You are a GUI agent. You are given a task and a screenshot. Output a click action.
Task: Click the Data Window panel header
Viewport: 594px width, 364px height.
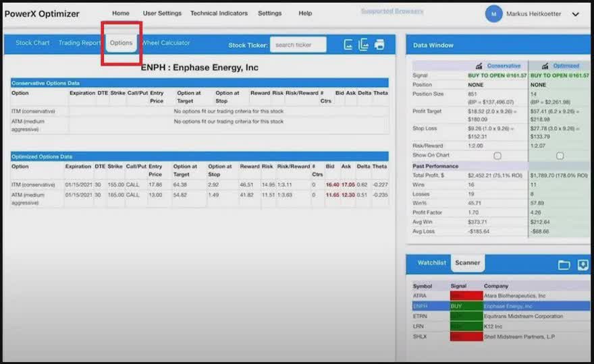(x=497, y=45)
